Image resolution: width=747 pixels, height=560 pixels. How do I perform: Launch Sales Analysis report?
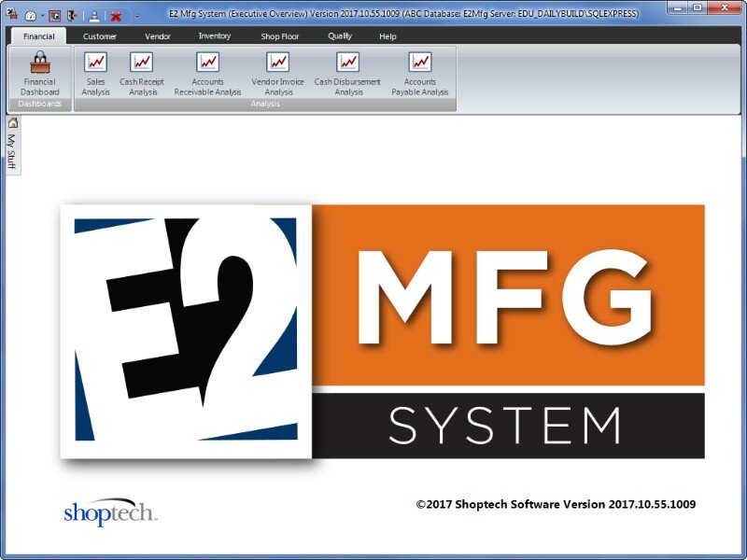95,74
